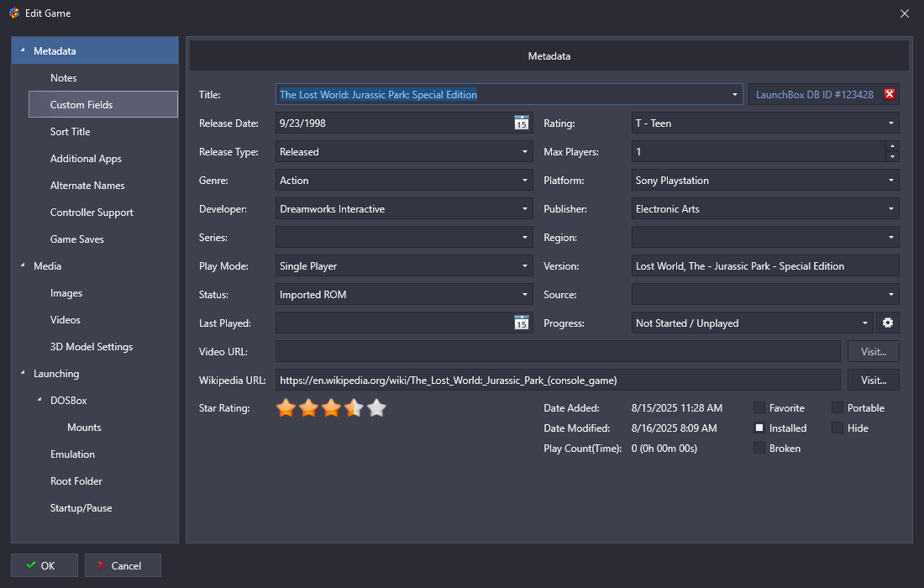Open the Last Played calendar picker

coord(522,323)
